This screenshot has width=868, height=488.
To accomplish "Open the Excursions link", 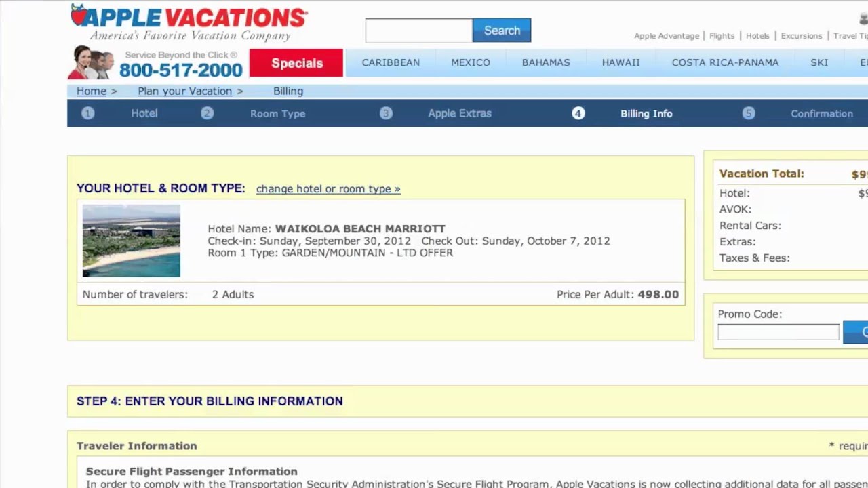I will pos(802,36).
